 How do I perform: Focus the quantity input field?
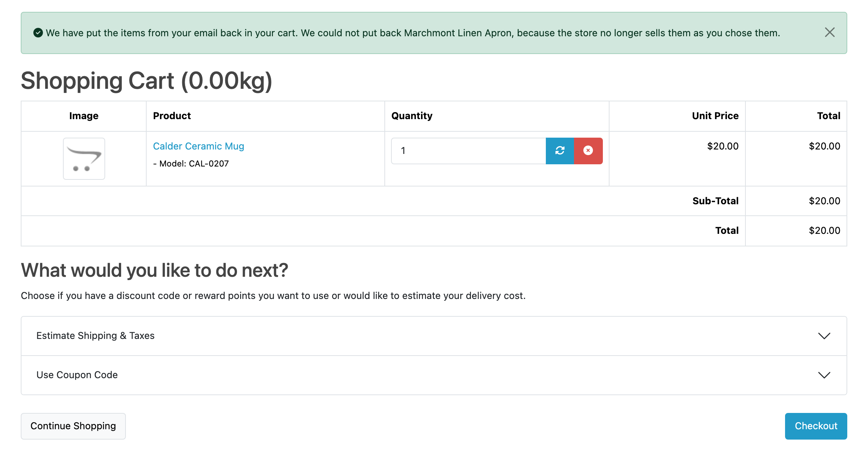pos(468,151)
